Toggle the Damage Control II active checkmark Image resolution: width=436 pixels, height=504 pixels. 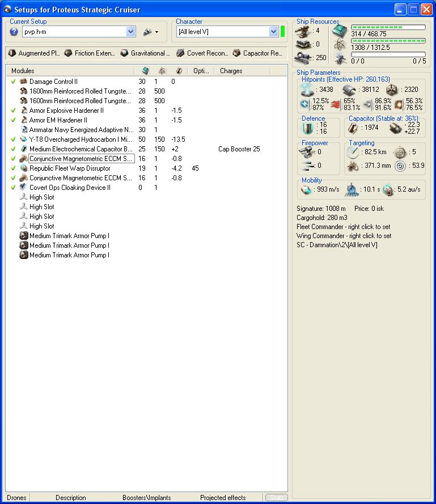pos(13,81)
